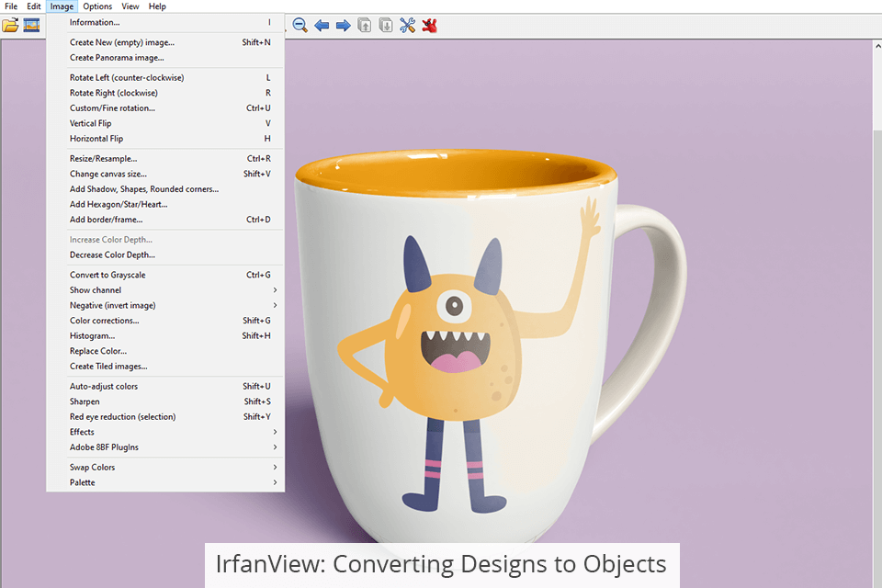Click the vertical scrollbar thumb
The image size is (882, 588).
tap(877, 359)
